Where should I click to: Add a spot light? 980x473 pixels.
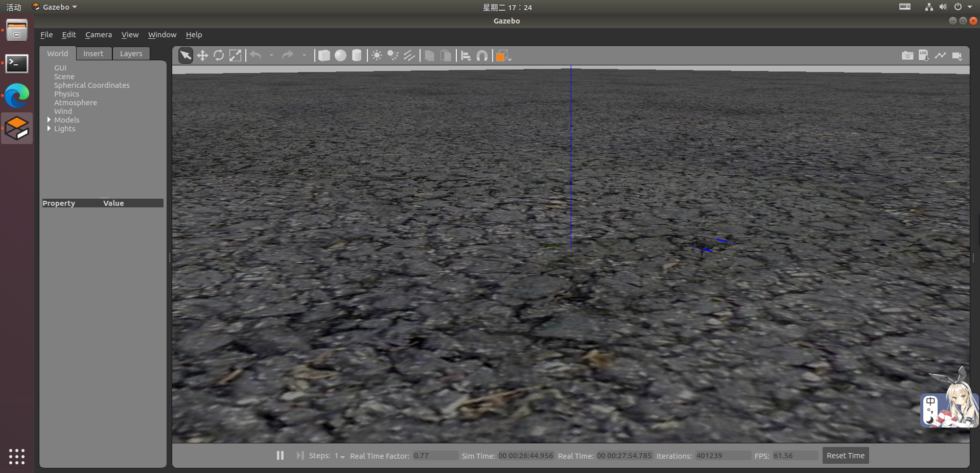click(x=393, y=56)
